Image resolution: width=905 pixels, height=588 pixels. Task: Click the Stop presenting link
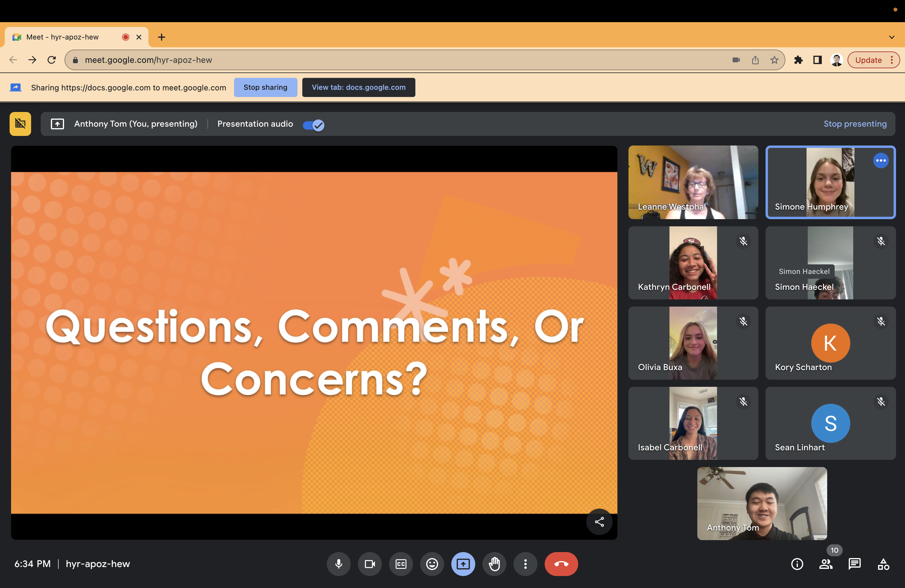tap(855, 124)
